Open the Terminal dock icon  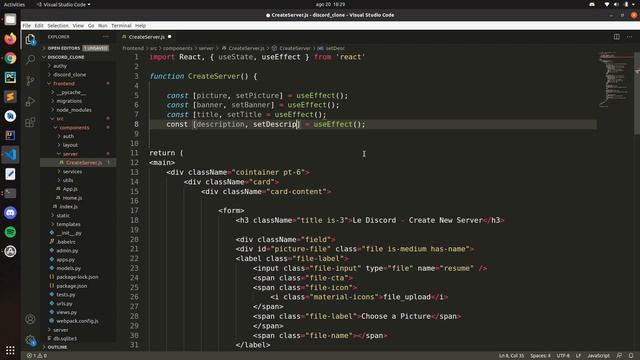tap(10, 193)
